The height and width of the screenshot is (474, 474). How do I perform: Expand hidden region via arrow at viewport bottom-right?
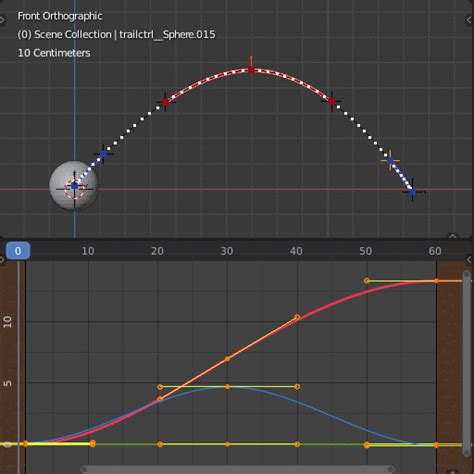click(452, 236)
